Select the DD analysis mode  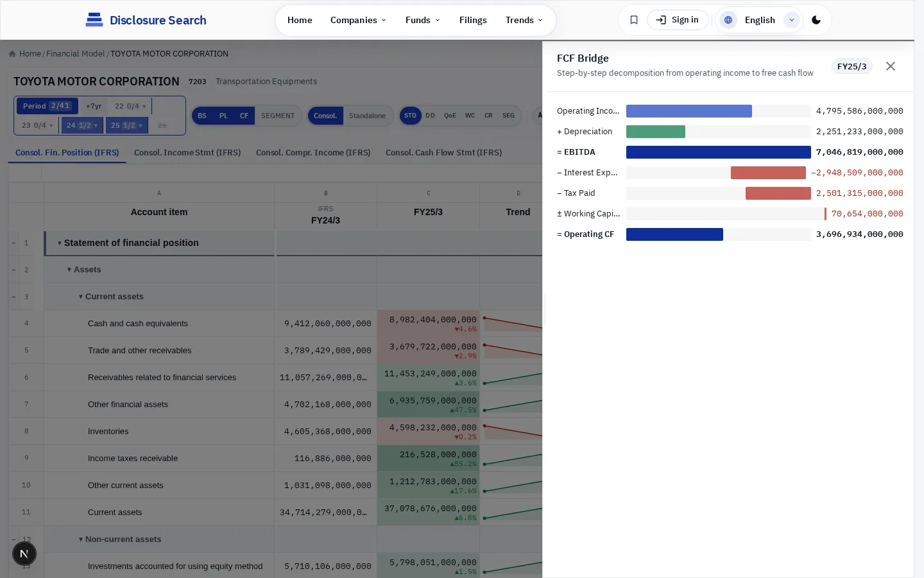[430, 116]
